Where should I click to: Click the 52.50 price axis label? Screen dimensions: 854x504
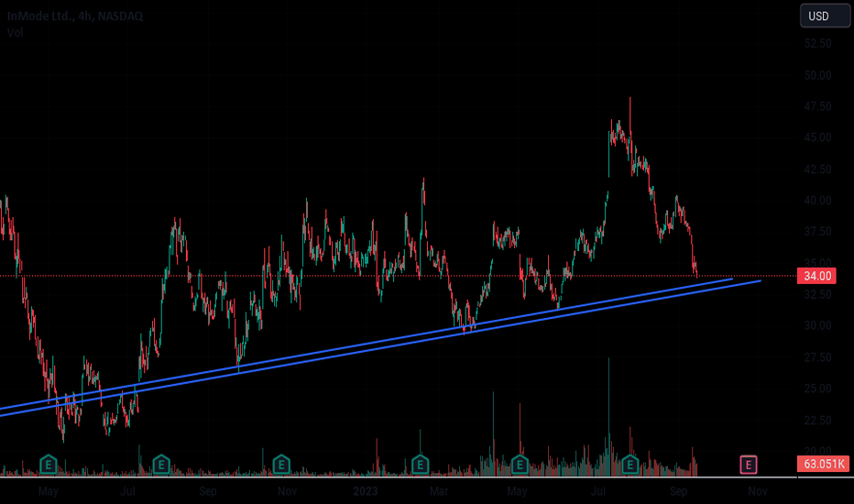click(817, 44)
